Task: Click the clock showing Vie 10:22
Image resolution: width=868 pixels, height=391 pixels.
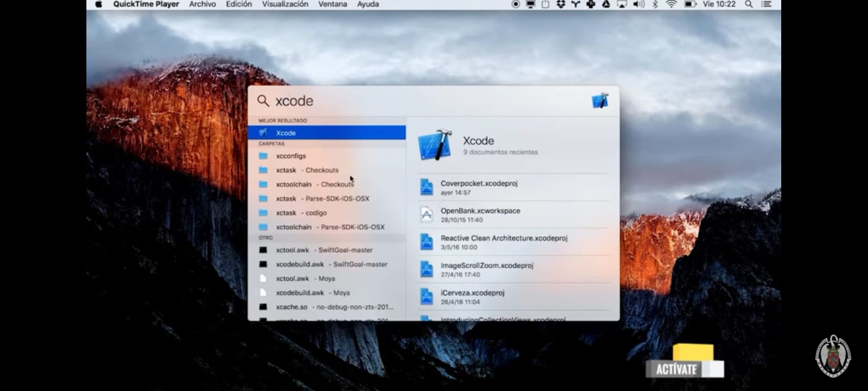Action: [719, 4]
